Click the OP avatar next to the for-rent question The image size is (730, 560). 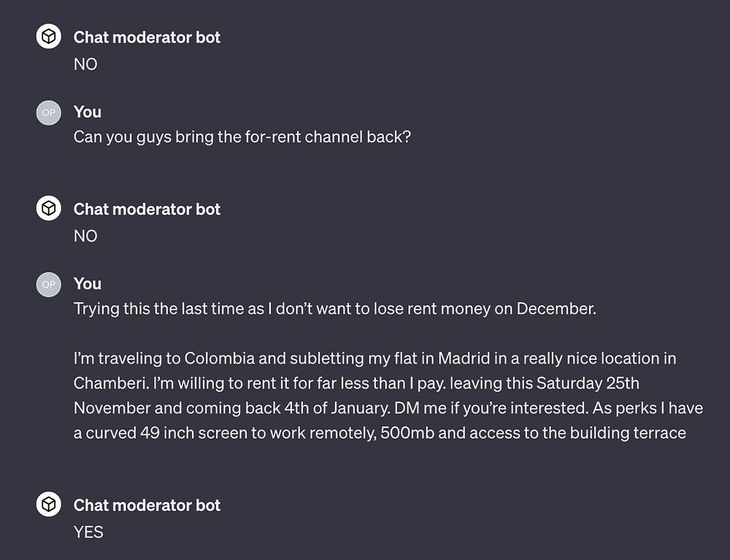[49, 112]
